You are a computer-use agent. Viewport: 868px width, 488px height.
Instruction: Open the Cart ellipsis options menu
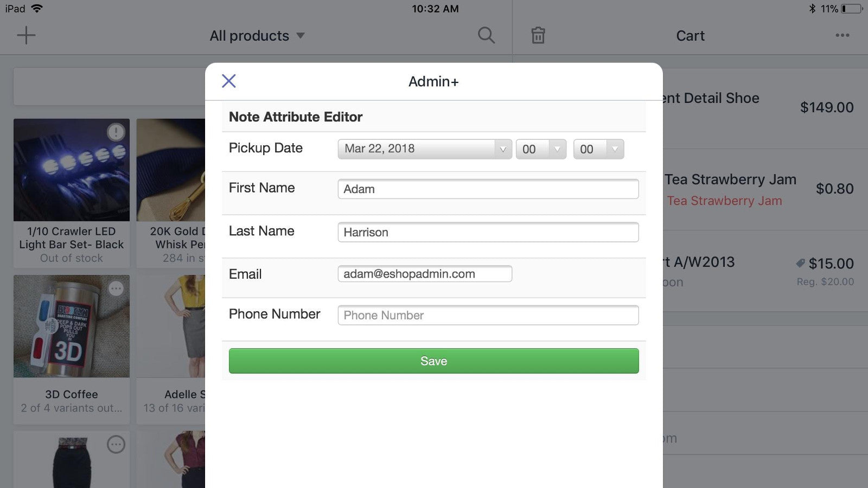click(842, 35)
